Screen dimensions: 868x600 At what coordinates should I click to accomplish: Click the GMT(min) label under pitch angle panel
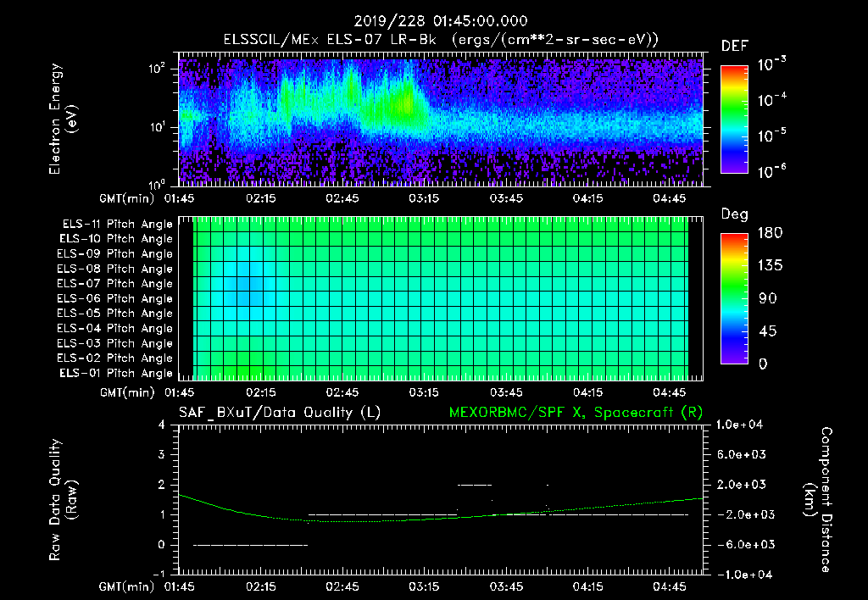127,392
